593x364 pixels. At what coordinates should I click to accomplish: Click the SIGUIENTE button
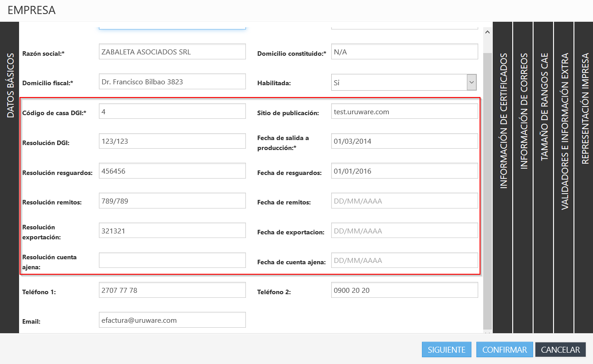pos(446,349)
